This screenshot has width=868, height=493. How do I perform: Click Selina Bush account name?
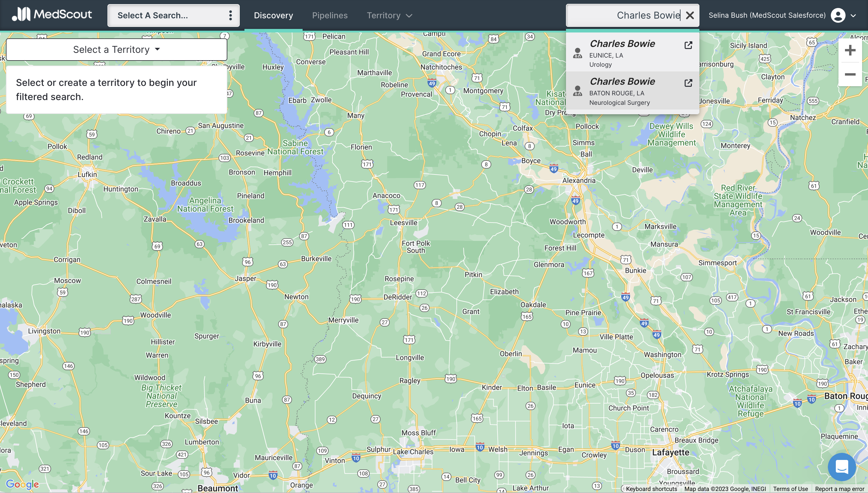click(x=767, y=15)
